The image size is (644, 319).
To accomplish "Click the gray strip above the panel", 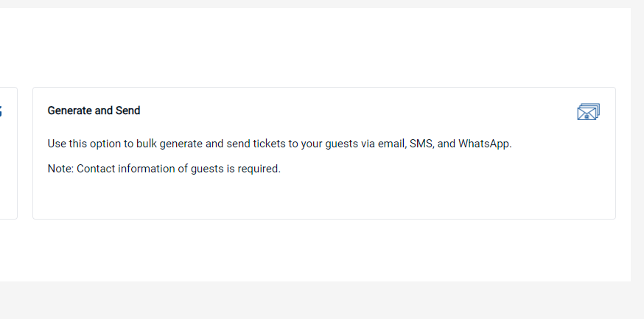I will [322, 4].
